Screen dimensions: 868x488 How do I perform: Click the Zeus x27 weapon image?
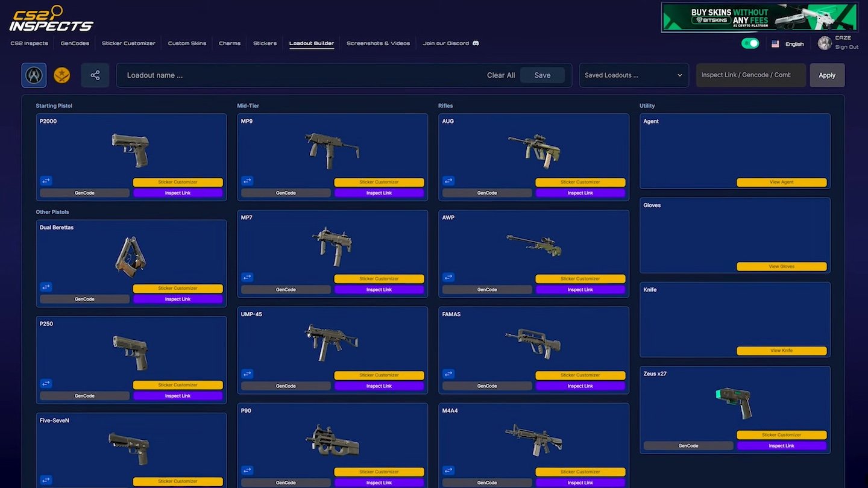tap(735, 402)
